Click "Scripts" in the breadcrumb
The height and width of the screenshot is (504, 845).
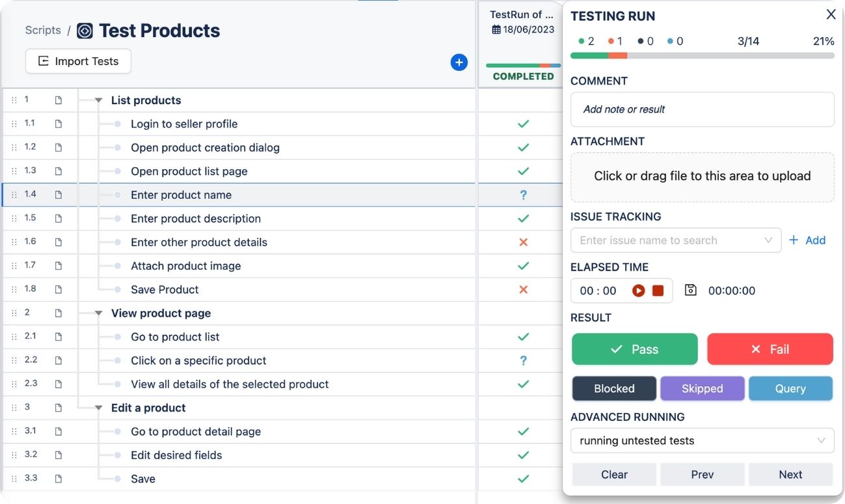coord(42,30)
